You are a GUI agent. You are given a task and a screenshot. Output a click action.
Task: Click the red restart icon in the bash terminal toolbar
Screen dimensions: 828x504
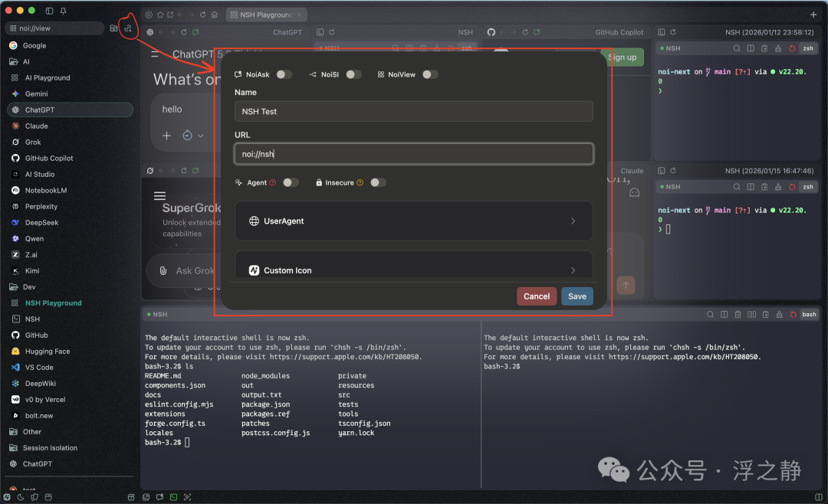[x=793, y=315]
